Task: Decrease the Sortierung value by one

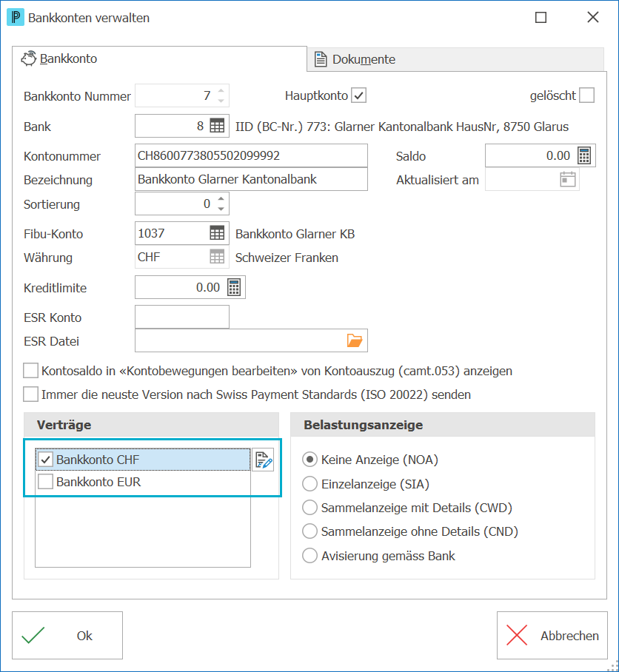Action: 221,209
